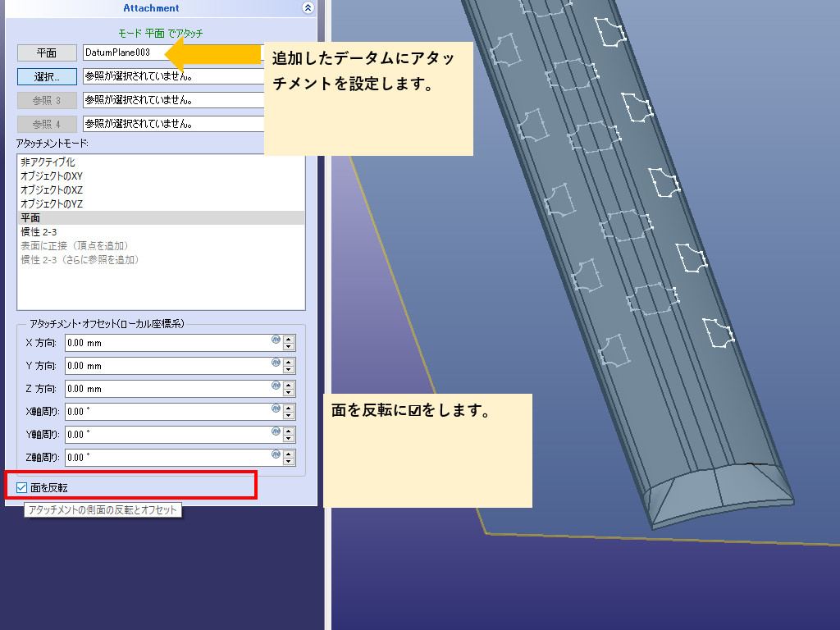Image resolution: width=840 pixels, height=630 pixels.
Task: Increase Z軸周り rotation with up arrow
Action: tap(289, 454)
